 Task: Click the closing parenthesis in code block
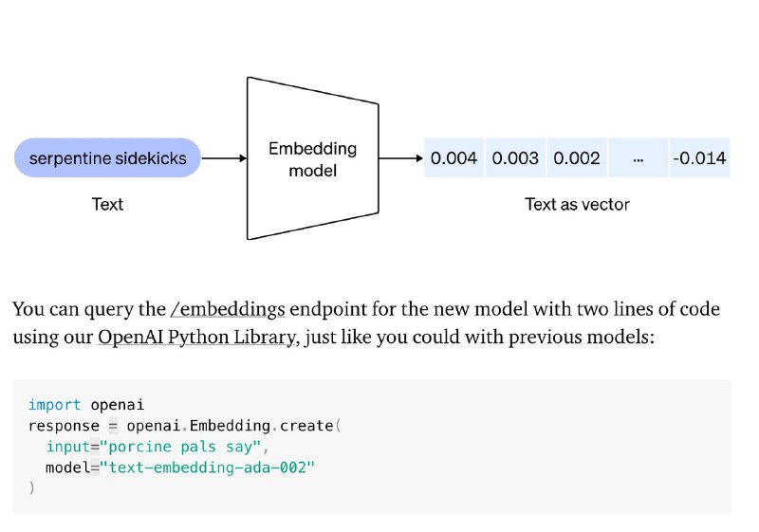[x=31, y=488]
